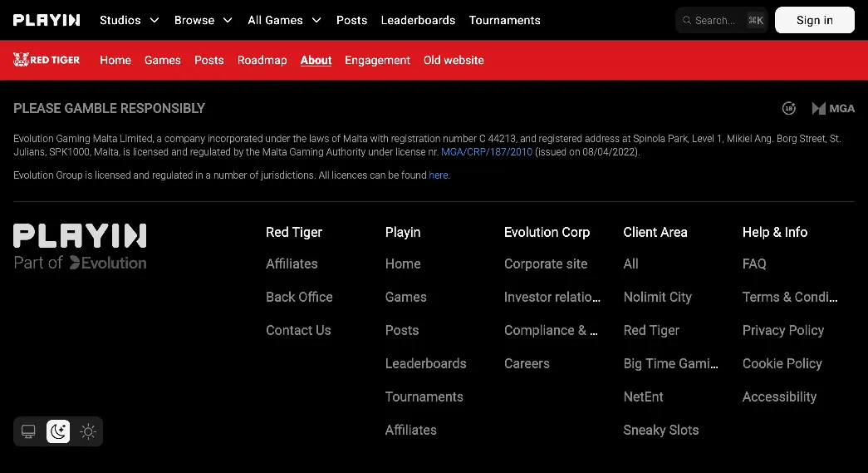Viewport: 868px width, 473px height.
Task: Expand the Studios dropdown
Action: (130, 20)
